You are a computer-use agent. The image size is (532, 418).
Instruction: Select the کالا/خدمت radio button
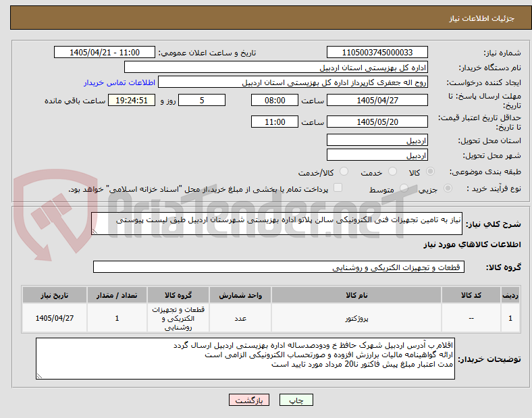(x=344, y=172)
